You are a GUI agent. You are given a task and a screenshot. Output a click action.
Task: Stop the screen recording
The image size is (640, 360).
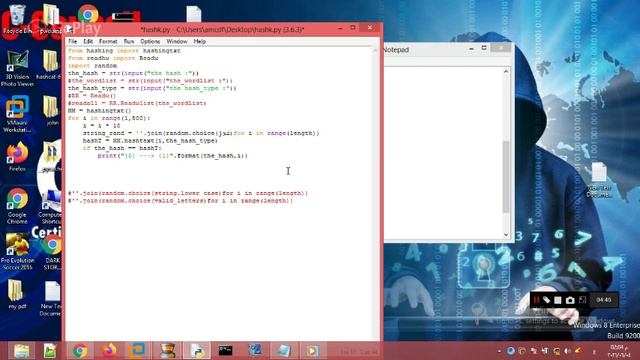point(558,300)
